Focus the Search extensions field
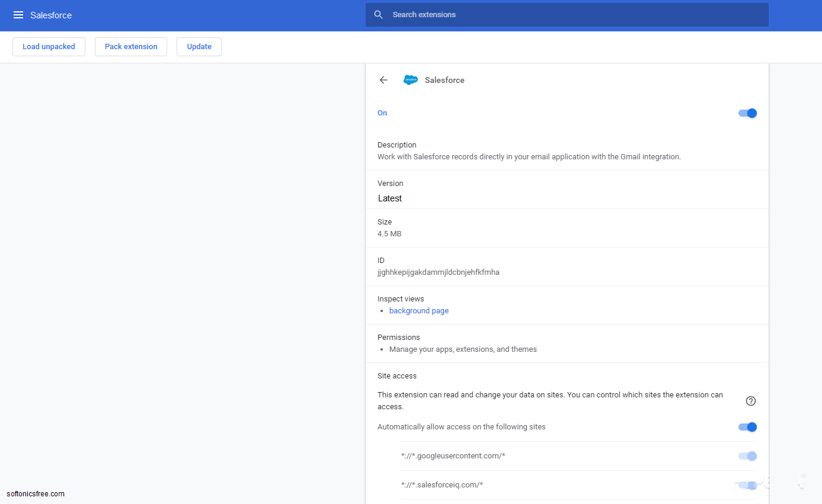This screenshot has width=822, height=504. tap(567, 15)
